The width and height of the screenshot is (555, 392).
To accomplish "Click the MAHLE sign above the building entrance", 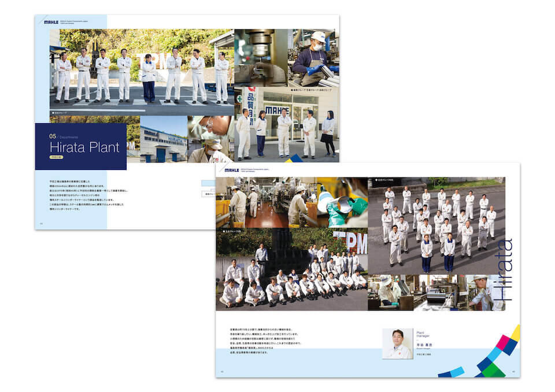I will [x=277, y=109].
